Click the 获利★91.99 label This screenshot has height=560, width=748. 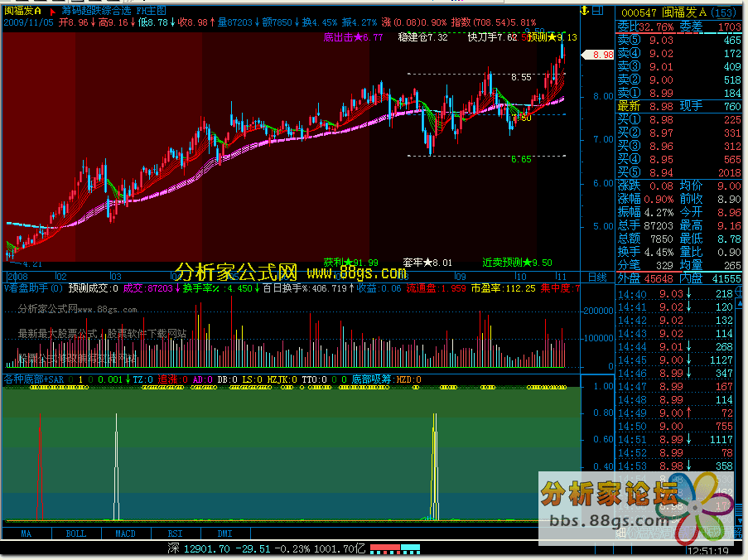(x=350, y=263)
